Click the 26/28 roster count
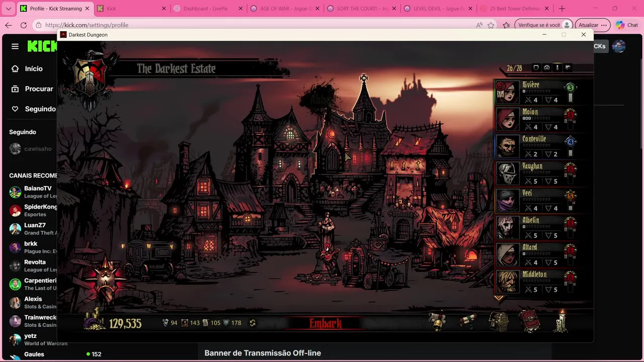Image resolution: width=644 pixels, height=362 pixels. tap(514, 68)
